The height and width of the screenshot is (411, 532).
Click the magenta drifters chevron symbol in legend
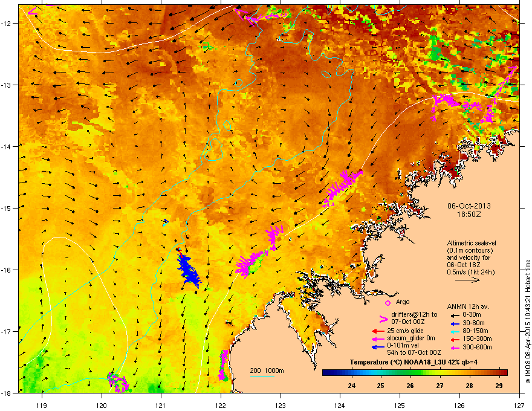383,319
